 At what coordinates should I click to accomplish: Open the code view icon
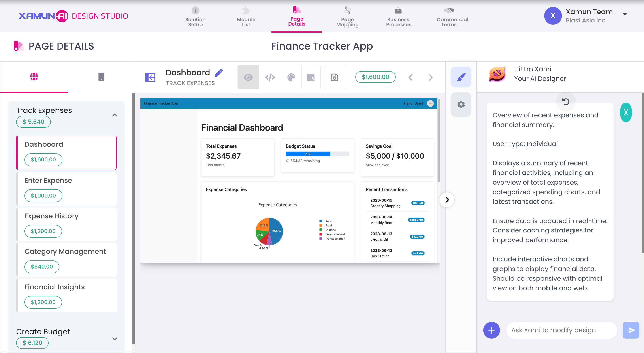270,77
